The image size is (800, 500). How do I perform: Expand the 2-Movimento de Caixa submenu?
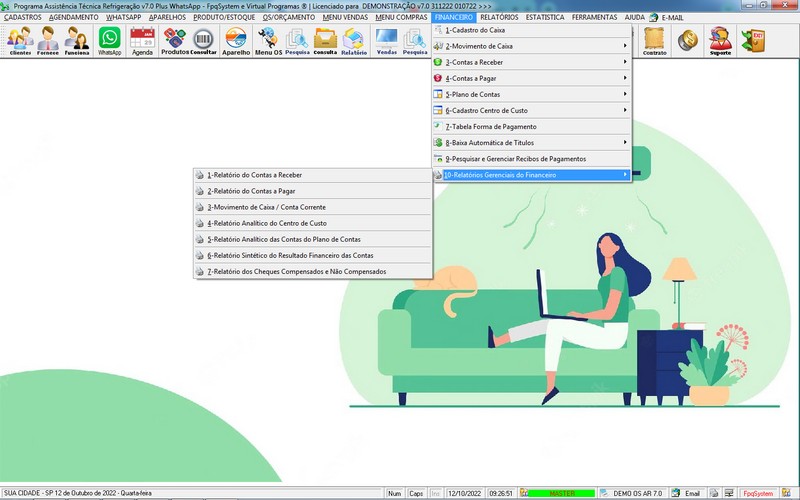[x=532, y=46]
